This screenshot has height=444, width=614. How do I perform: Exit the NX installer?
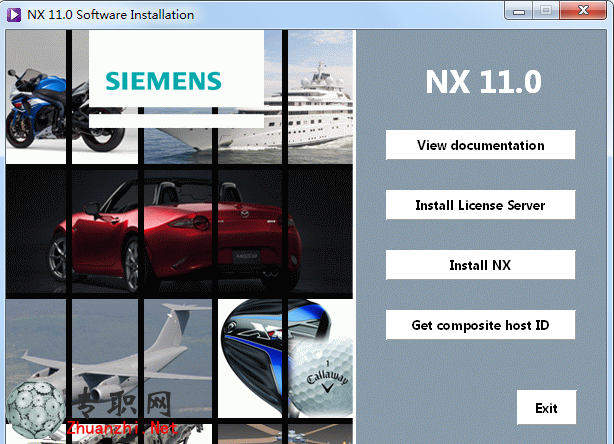point(546,408)
